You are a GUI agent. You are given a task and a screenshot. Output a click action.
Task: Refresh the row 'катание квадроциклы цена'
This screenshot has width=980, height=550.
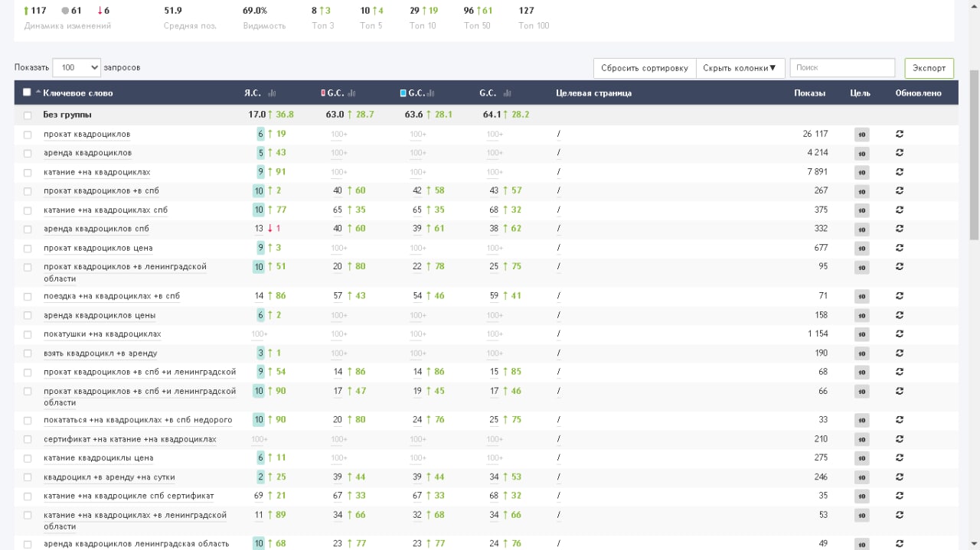coord(900,458)
